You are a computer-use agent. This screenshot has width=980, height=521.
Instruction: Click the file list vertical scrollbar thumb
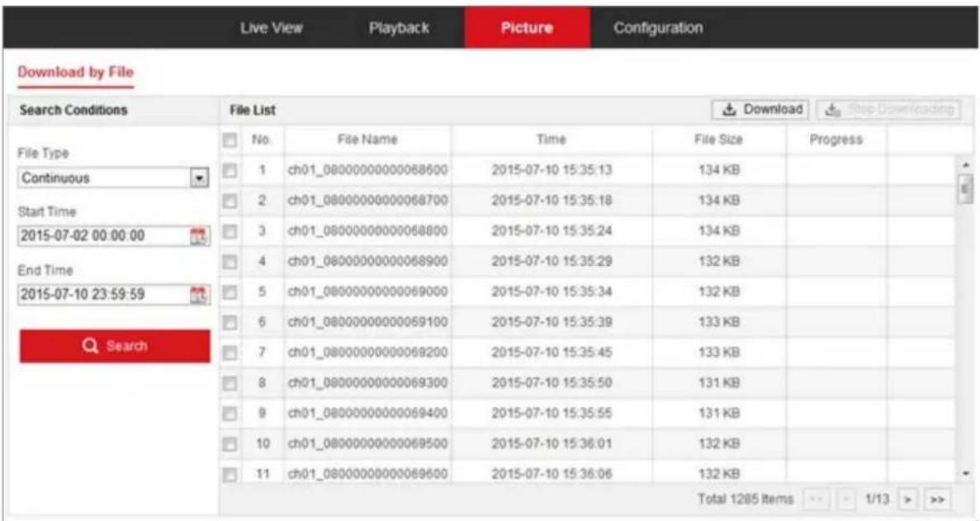[966, 189]
